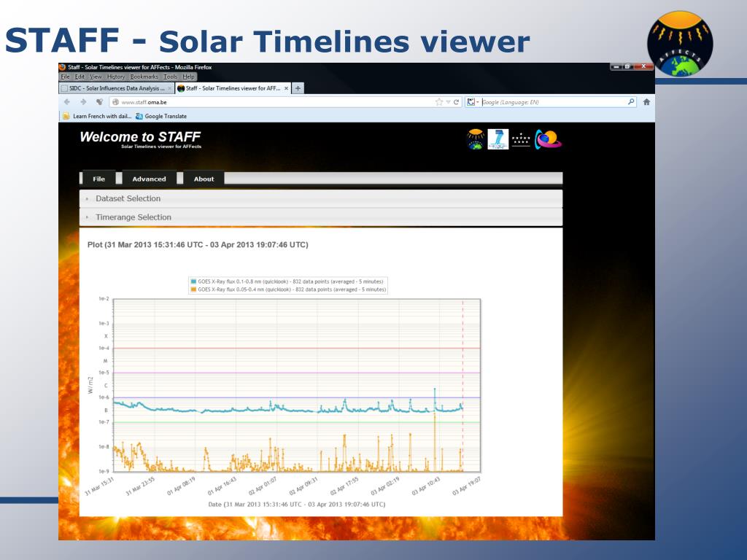Click the 31 Mar 15:31 axis label

[99, 486]
